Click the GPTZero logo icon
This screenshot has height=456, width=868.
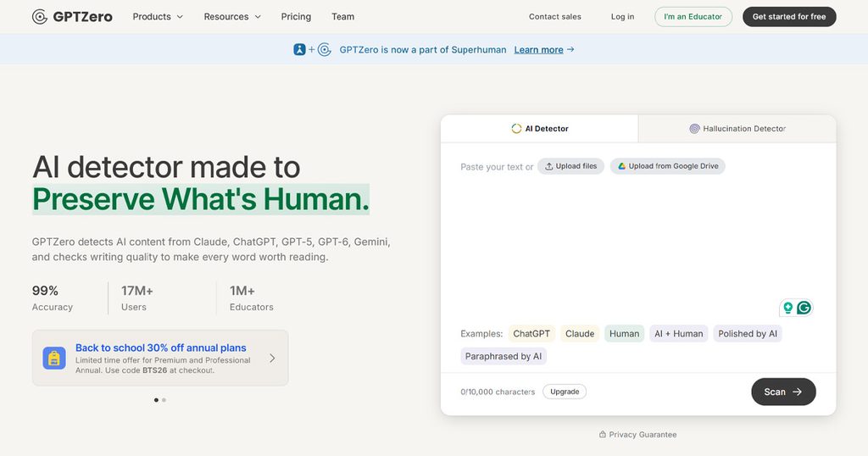pos(39,17)
